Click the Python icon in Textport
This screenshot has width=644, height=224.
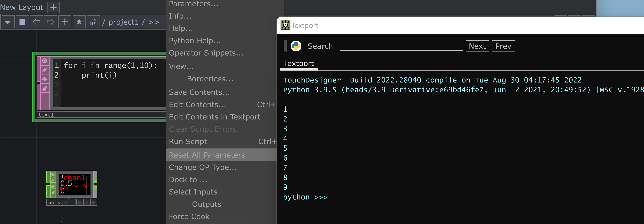click(296, 46)
